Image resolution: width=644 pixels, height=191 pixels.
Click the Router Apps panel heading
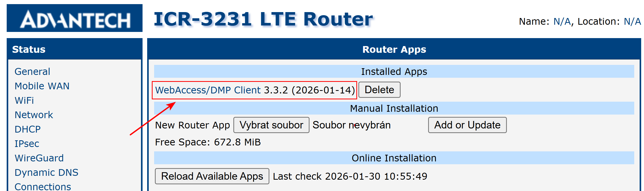[394, 49]
